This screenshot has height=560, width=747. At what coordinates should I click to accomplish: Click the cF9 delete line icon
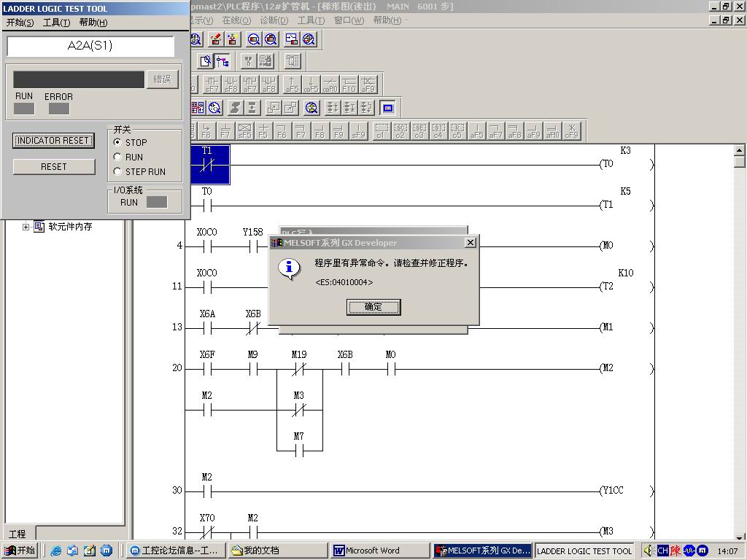pos(572,131)
